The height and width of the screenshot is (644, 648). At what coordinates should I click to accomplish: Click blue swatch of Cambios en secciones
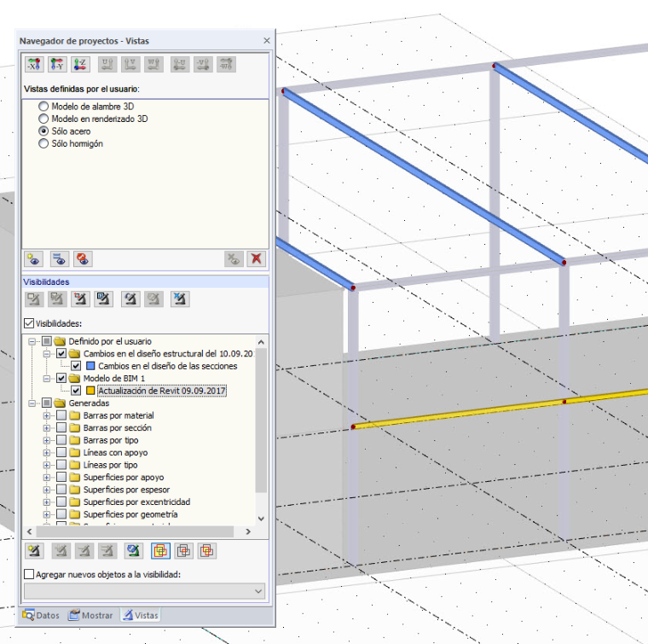[90, 366]
